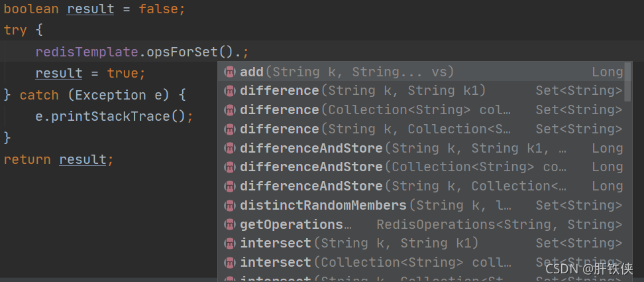The image size is (644, 282).
Task: Click the completion popup scrollbar thumb
Action: click(x=627, y=82)
